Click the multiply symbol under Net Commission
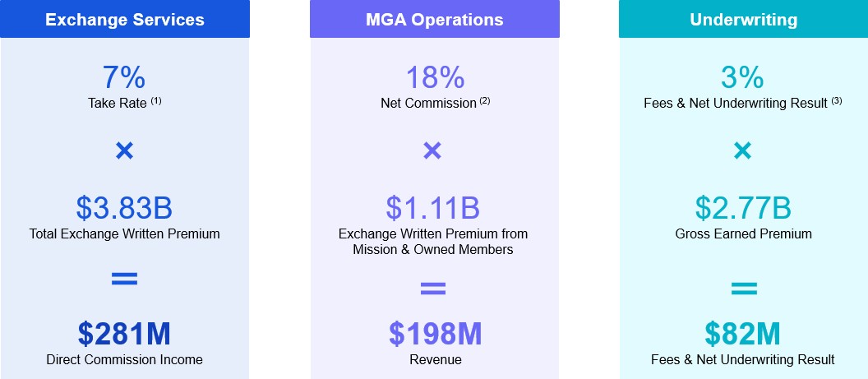Image resolution: width=868 pixels, height=379 pixels. (x=433, y=150)
